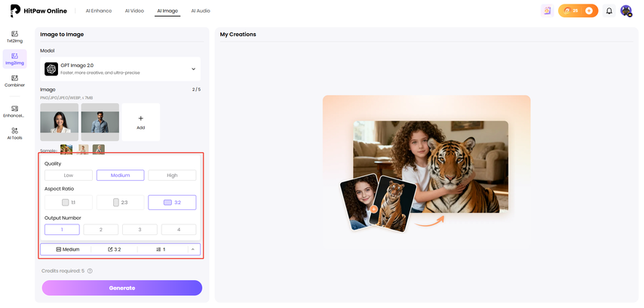Open the Combiner sidebar tool
The width and height of the screenshot is (644, 308).
point(14,81)
